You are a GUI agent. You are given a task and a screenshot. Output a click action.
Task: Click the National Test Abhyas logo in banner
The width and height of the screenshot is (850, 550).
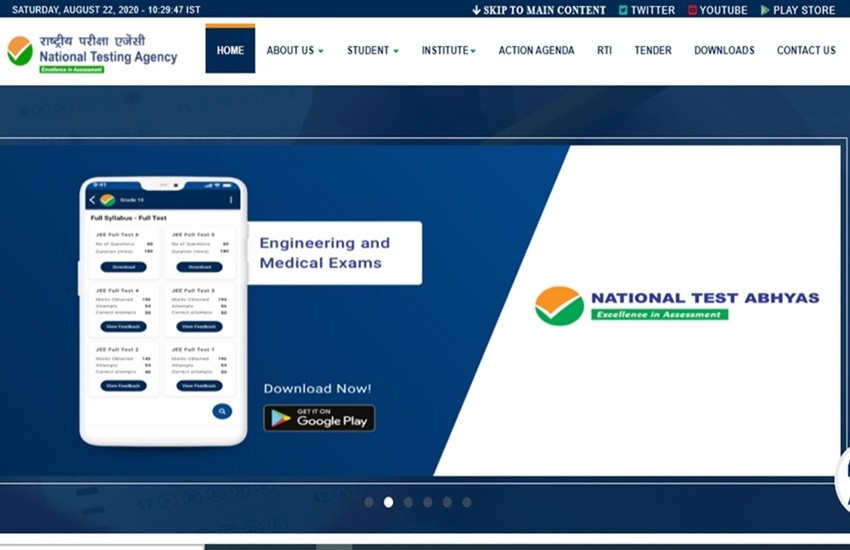pos(677,305)
